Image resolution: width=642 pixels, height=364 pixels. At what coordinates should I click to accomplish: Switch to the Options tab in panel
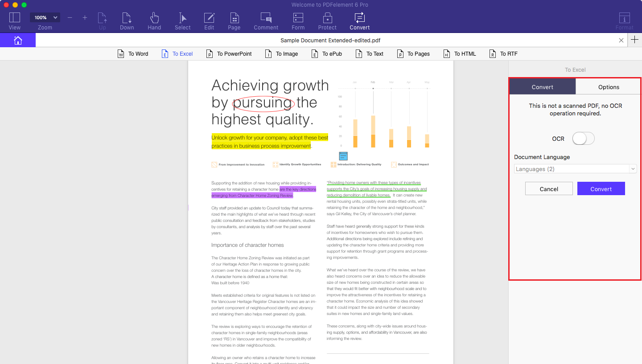(x=608, y=86)
